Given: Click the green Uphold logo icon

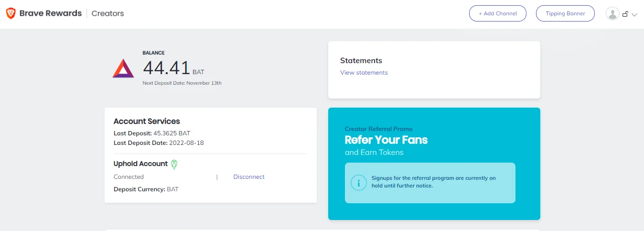Looking at the screenshot, I should [175, 164].
